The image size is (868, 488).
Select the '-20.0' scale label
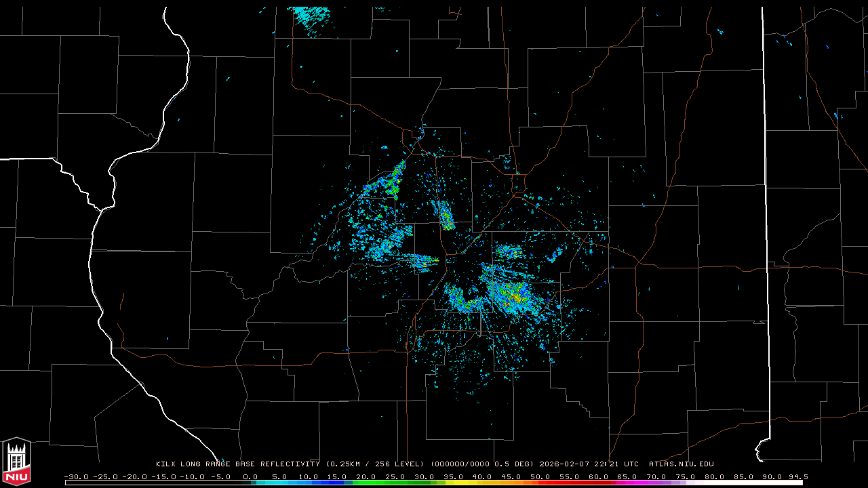pyautogui.click(x=134, y=476)
